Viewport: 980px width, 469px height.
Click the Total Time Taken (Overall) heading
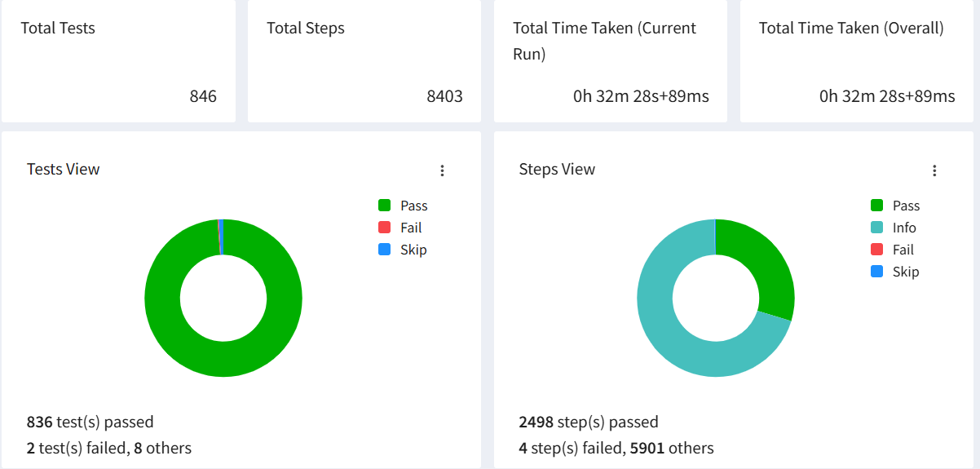(x=851, y=28)
